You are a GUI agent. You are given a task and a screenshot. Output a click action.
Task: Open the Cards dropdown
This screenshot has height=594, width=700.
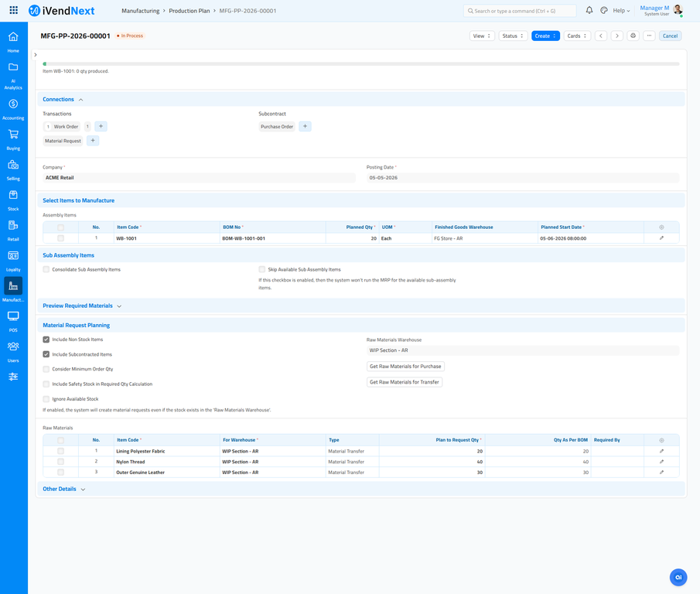coord(577,36)
